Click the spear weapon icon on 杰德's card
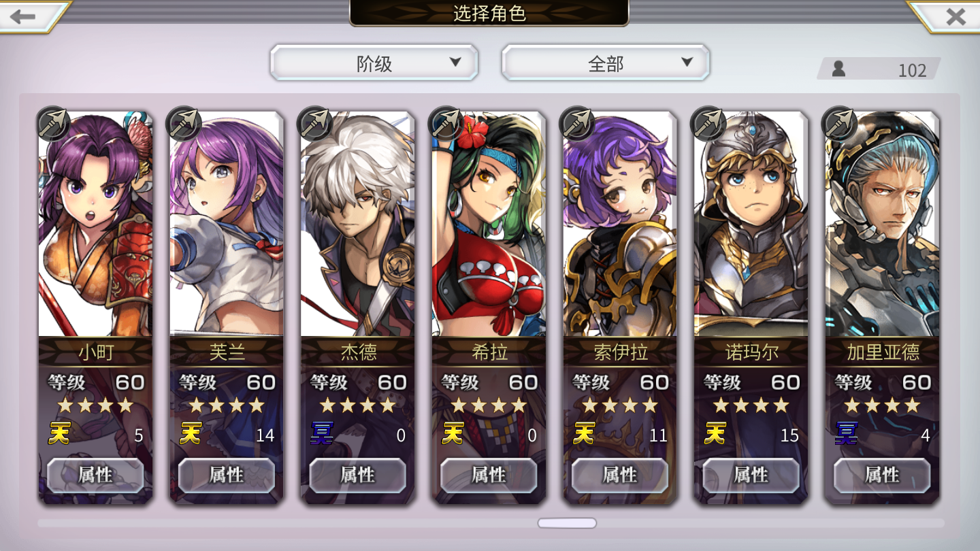The height and width of the screenshot is (551, 980). point(316,124)
